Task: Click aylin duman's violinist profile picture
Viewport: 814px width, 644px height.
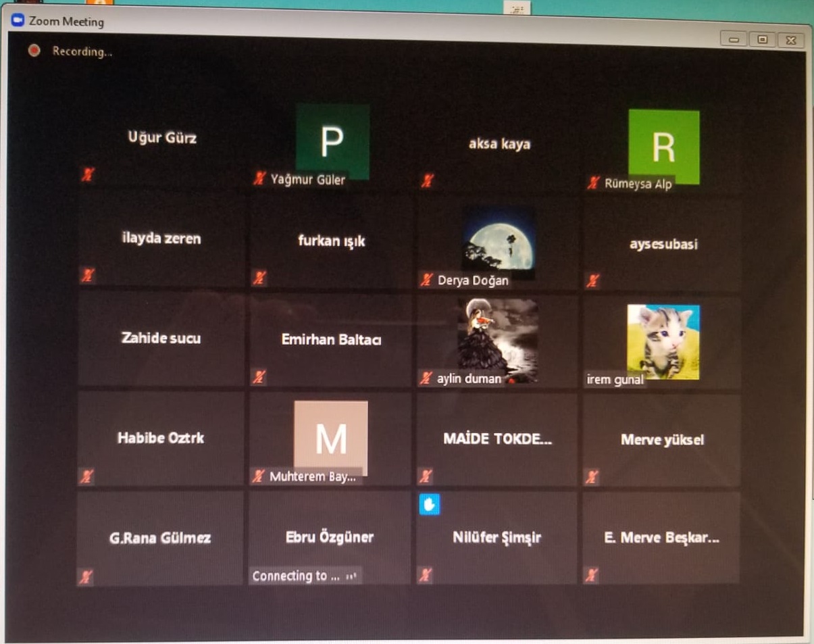Action: [x=498, y=339]
